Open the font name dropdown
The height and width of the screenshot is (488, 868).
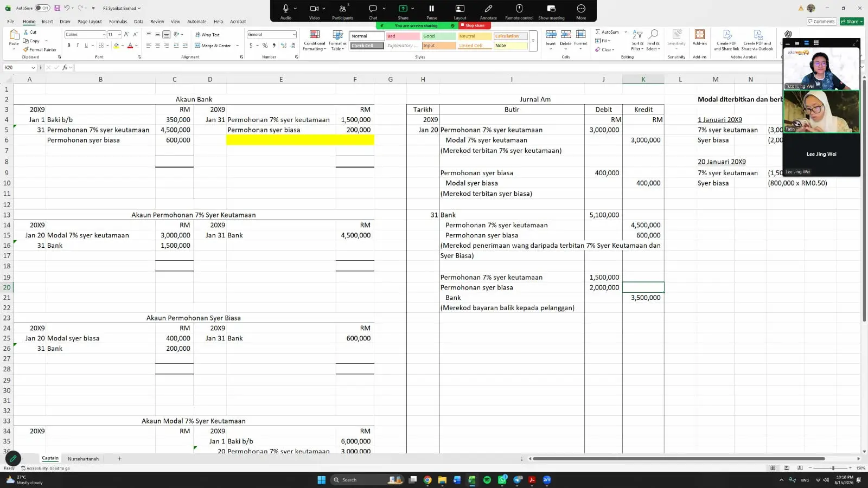[104, 35]
